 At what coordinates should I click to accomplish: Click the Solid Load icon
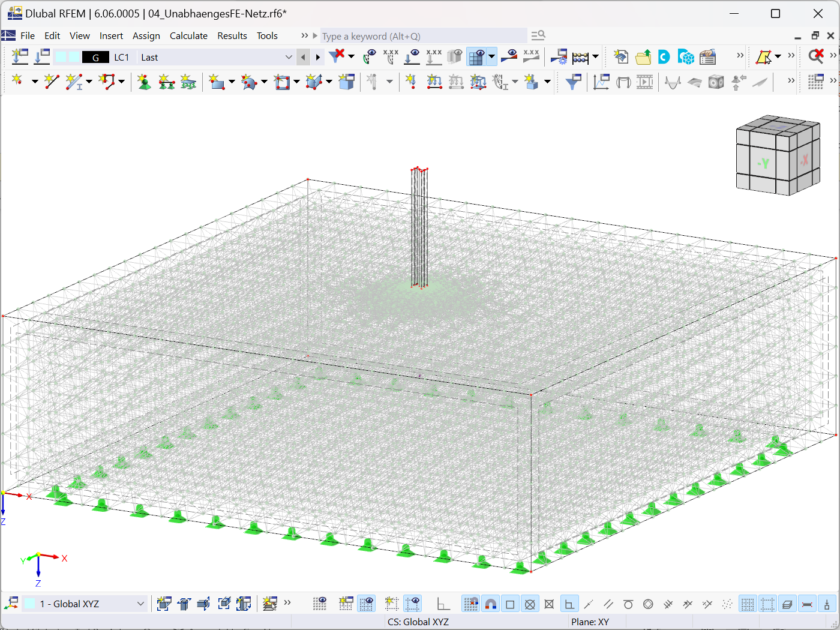[x=531, y=81]
